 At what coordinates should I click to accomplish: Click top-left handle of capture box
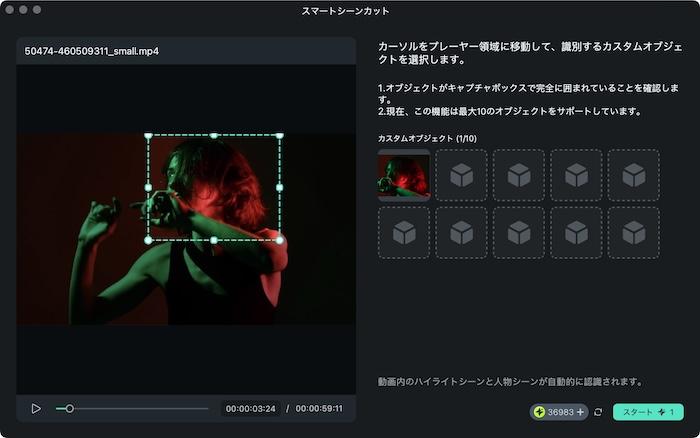tap(148, 135)
